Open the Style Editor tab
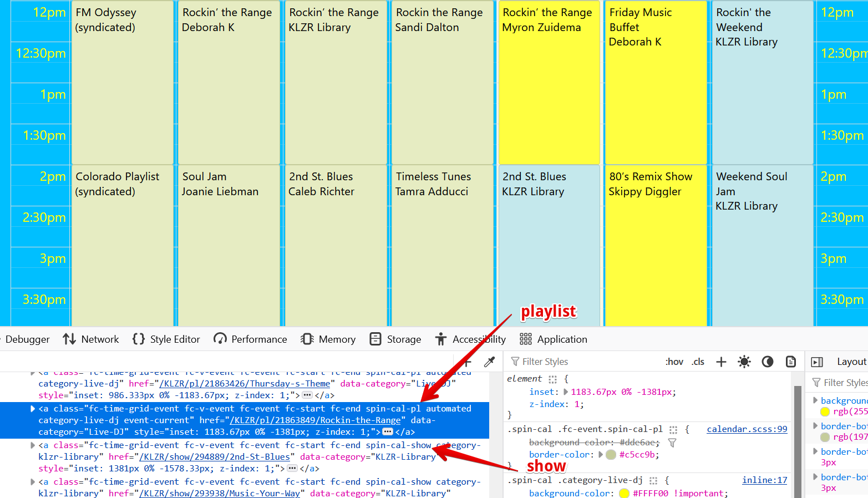868x498 pixels. 166,339
